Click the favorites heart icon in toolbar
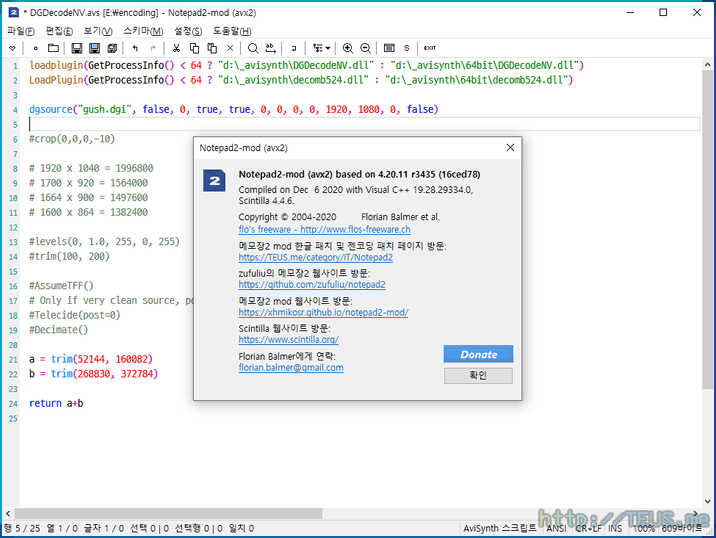 coord(12,48)
